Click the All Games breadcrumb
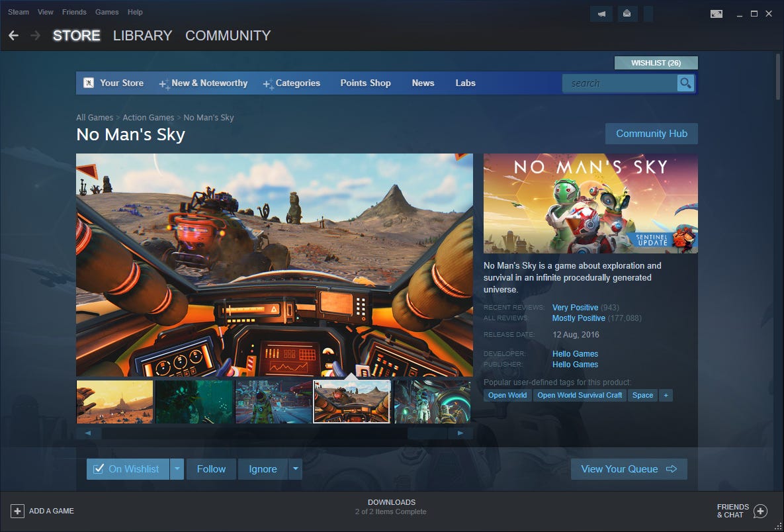This screenshot has width=784, height=532. [x=95, y=118]
